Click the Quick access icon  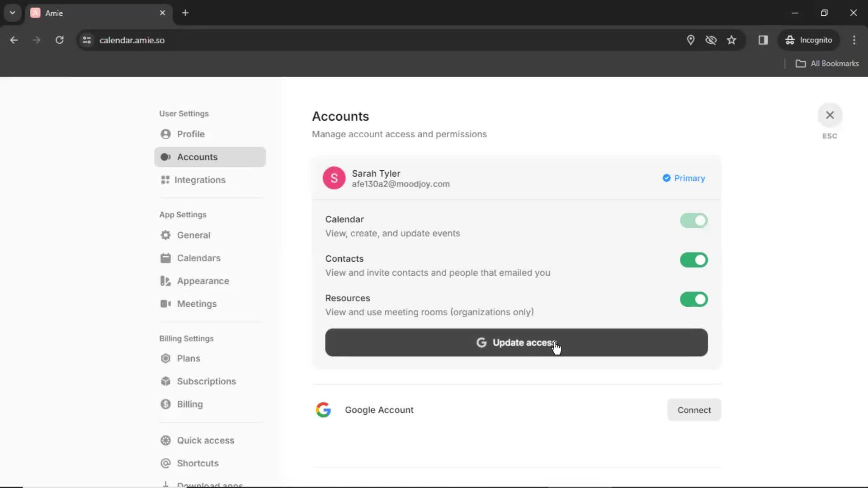pyautogui.click(x=166, y=440)
